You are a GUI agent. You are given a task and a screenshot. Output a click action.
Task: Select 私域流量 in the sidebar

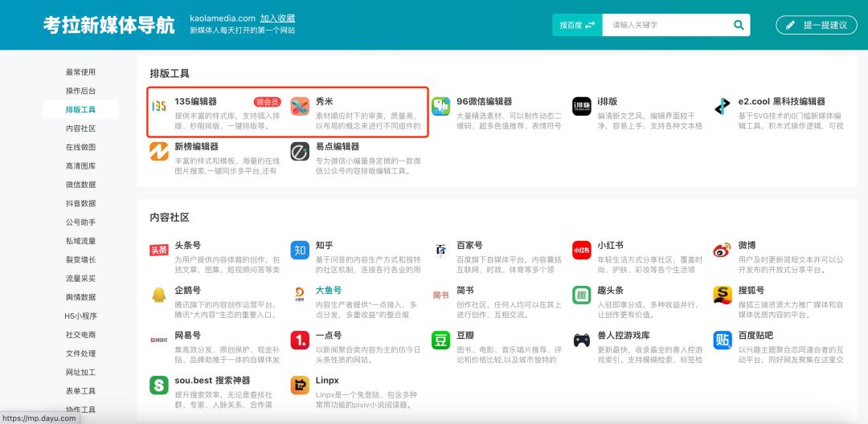click(x=81, y=241)
